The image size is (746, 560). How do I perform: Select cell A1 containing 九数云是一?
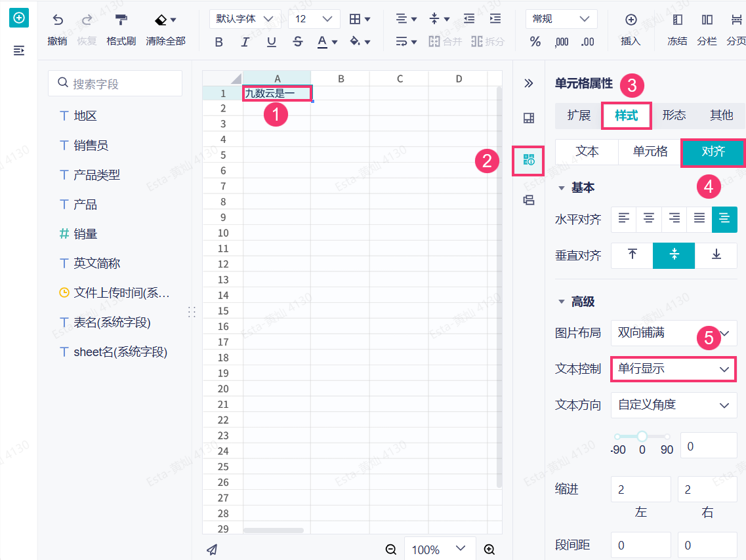(x=277, y=93)
